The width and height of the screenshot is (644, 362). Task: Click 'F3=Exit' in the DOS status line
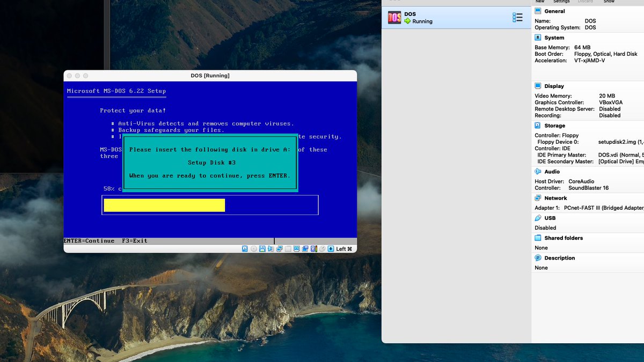(135, 241)
